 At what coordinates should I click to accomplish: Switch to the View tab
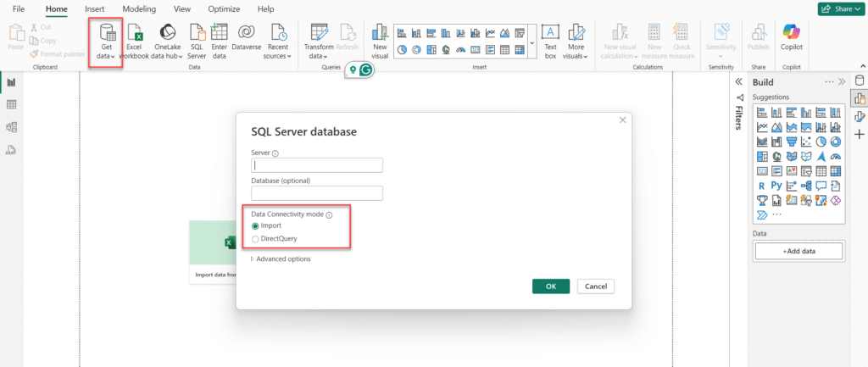point(181,8)
